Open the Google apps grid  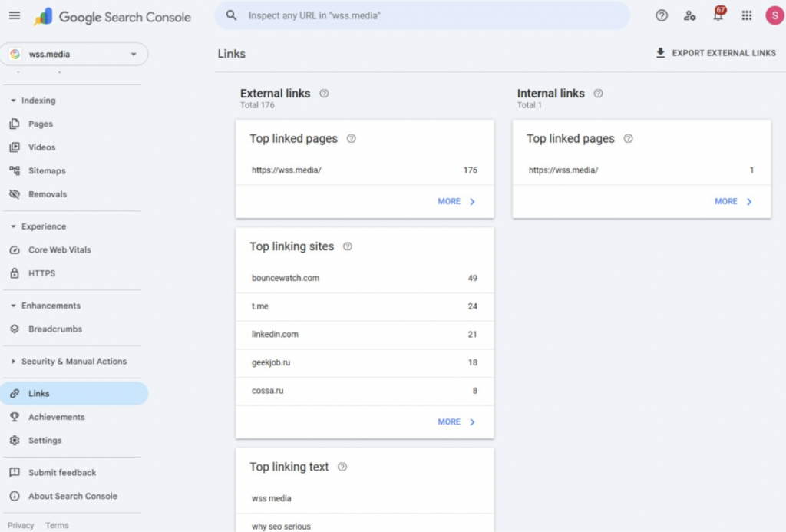[746, 15]
